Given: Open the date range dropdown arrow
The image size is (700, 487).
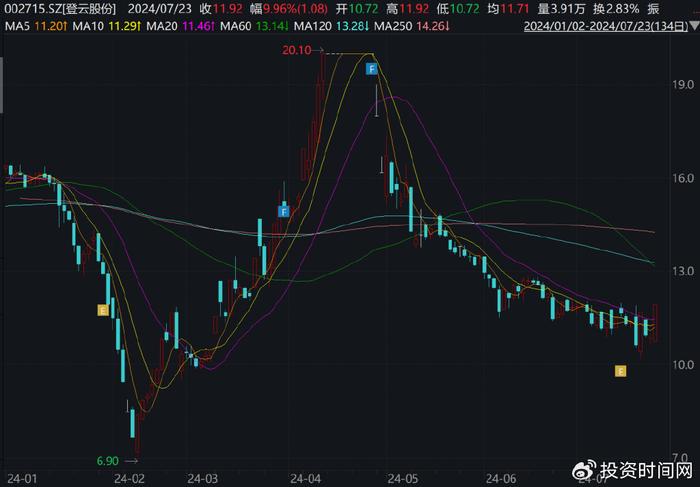Looking at the screenshot, I should [x=695, y=27].
